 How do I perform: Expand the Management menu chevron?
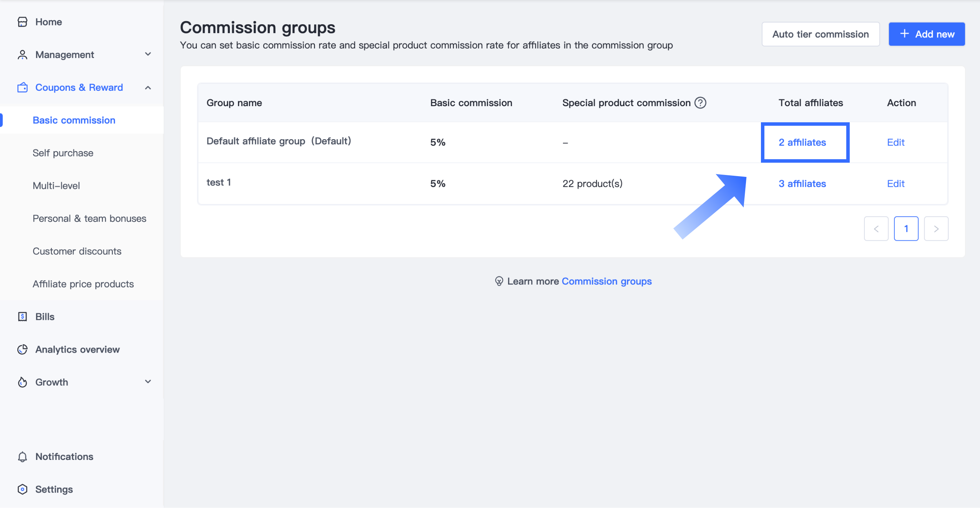[x=148, y=54]
